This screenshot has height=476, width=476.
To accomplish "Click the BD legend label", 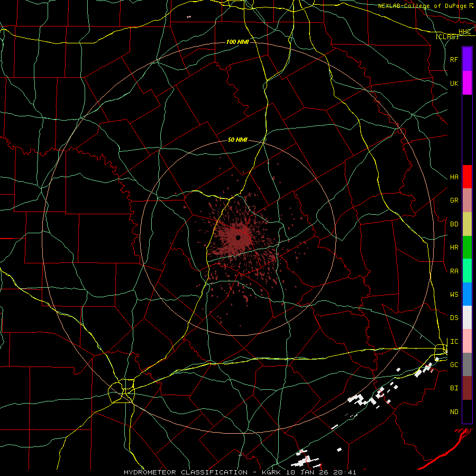I will [454, 224].
